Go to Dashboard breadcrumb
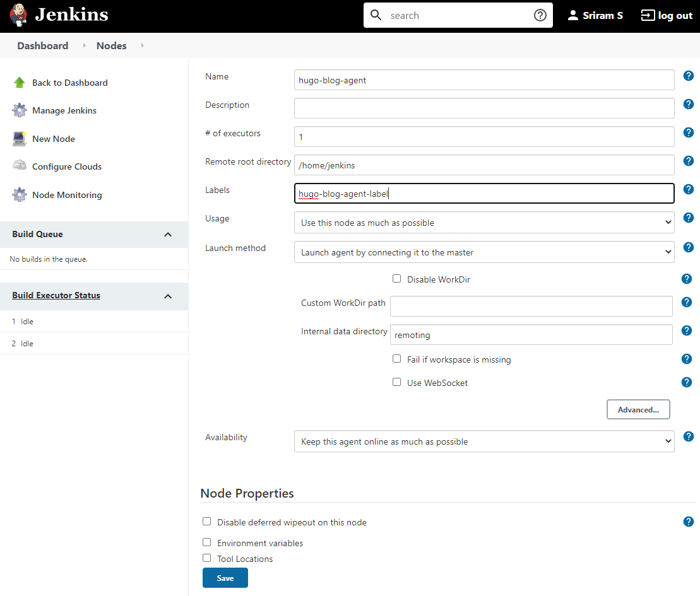The width and height of the screenshot is (700, 596). (x=43, y=46)
